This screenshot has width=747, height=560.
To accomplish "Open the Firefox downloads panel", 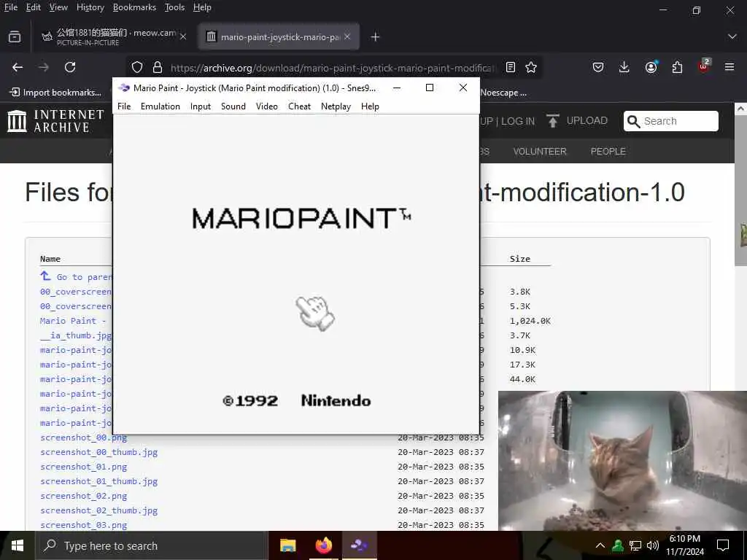I will pyautogui.click(x=624, y=67).
